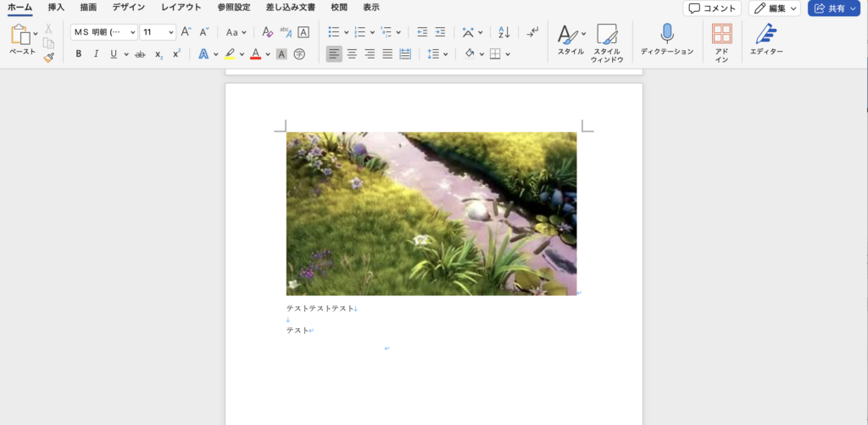Open the Editor (エディター) tool
The height and width of the screenshot is (425, 868).
click(766, 39)
